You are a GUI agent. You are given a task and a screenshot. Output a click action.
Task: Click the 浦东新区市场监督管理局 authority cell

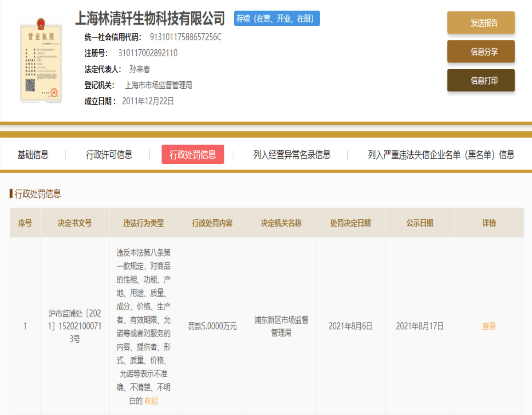[281, 326]
